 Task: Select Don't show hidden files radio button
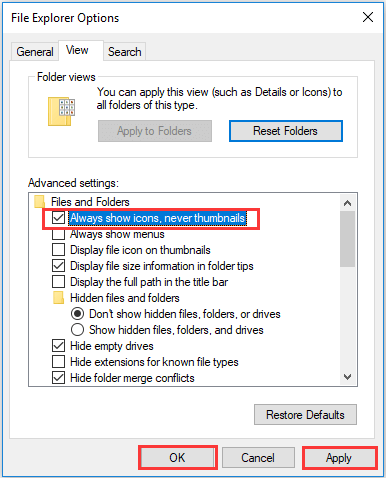[x=77, y=314]
